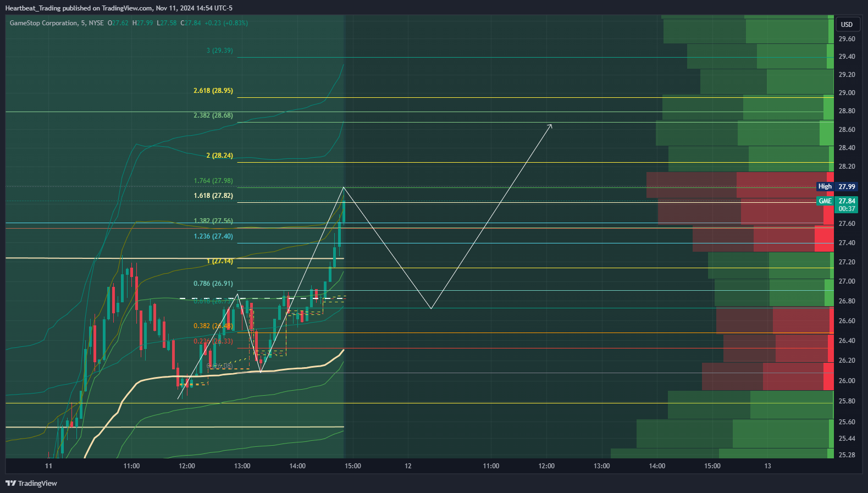Image resolution: width=868 pixels, height=493 pixels.
Task: Click the 28.20 tick on price axis
Action: coord(847,167)
